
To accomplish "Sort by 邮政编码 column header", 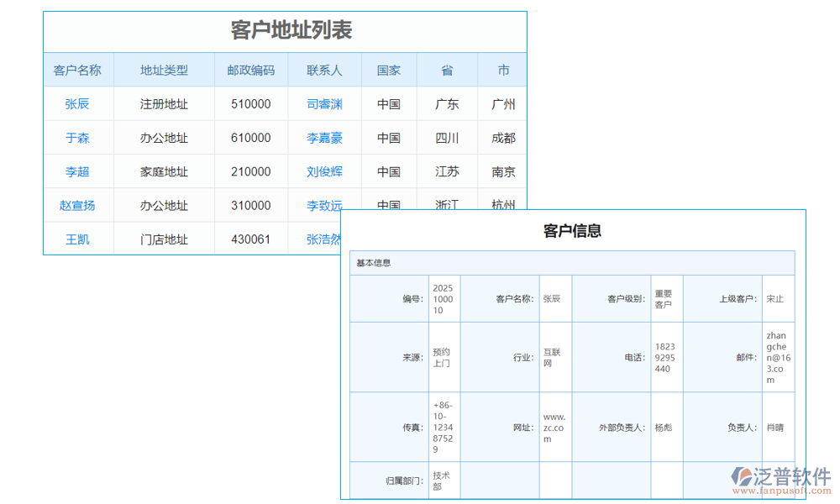I will pyautogui.click(x=250, y=71).
